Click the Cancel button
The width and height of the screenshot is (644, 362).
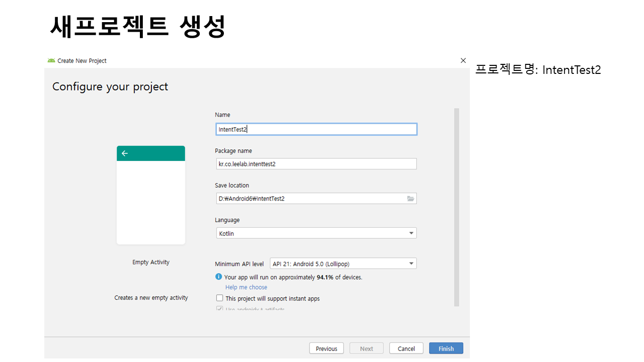tap(406, 348)
